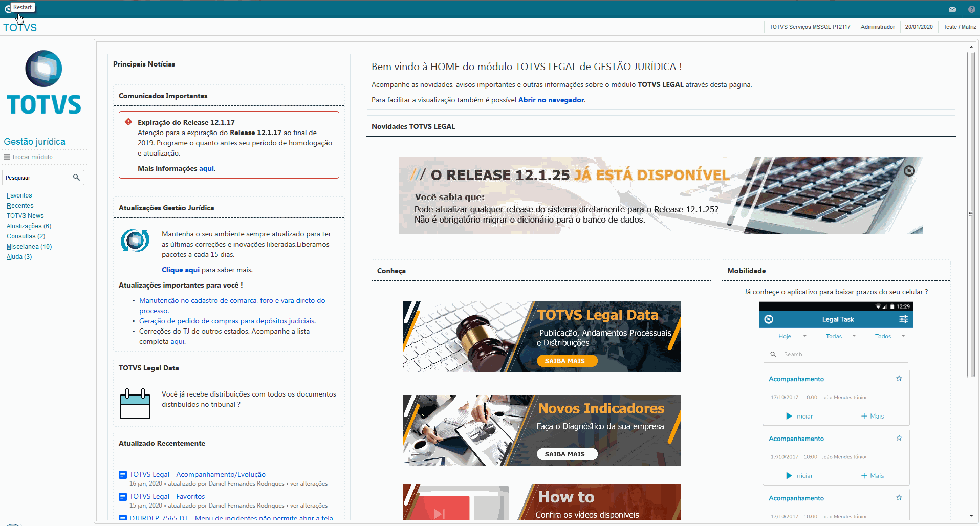980x526 pixels.
Task: Click the TOTVS Serviços MSSQL P12117 label
Action: tap(810, 27)
